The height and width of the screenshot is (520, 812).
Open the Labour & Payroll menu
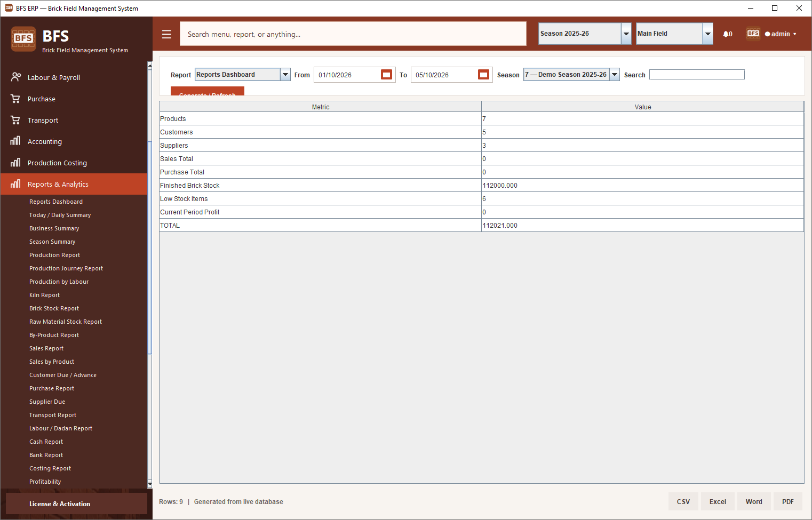tap(74, 77)
